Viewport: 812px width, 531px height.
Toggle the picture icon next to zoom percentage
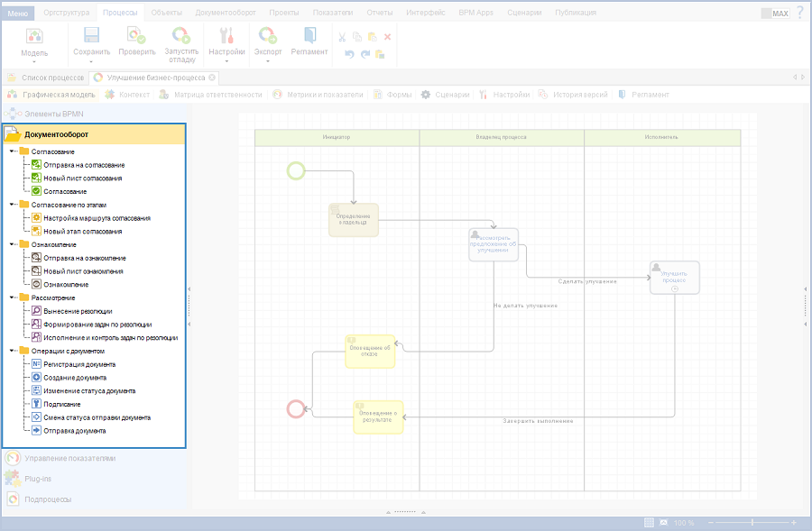pos(664,523)
